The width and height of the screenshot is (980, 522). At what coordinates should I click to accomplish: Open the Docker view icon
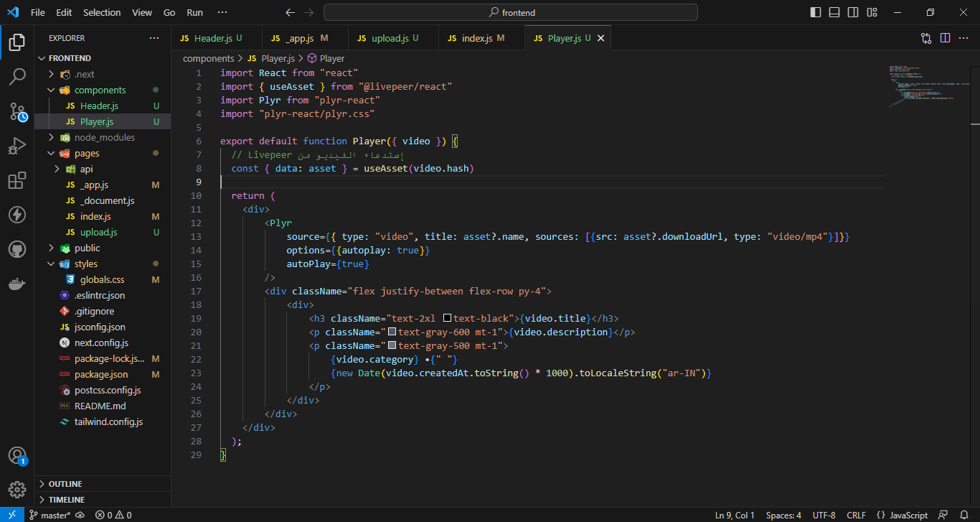click(x=17, y=284)
